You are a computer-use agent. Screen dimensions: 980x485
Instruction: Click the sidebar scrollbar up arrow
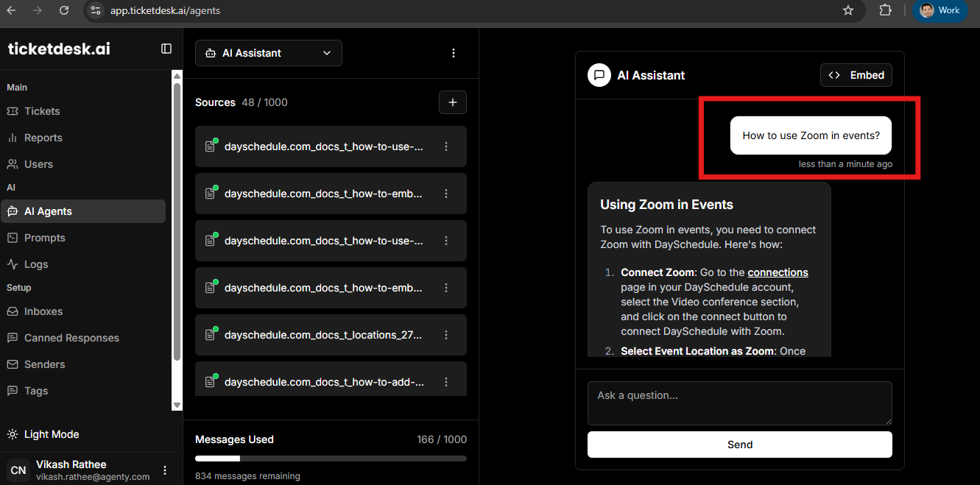coord(177,75)
